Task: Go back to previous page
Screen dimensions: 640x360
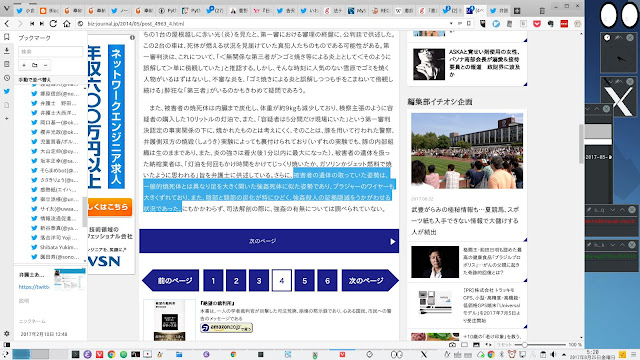Action: pos(7,24)
